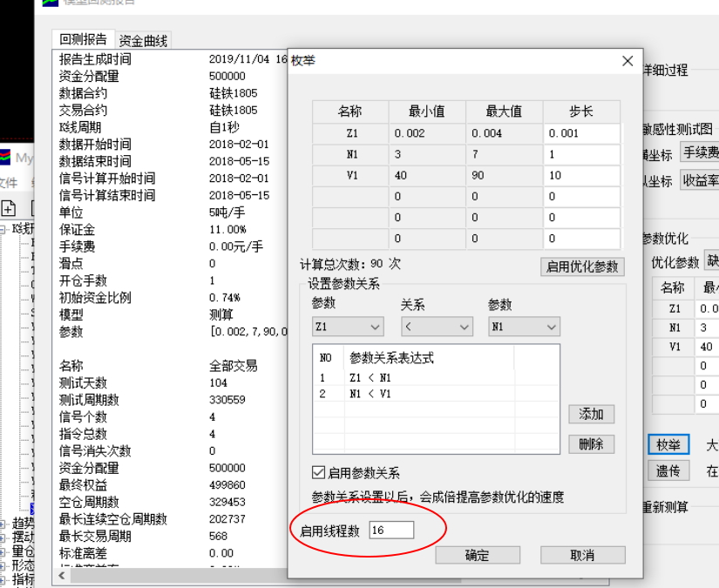
Task: Expand the 形态 tree node
Action: [3, 565]
